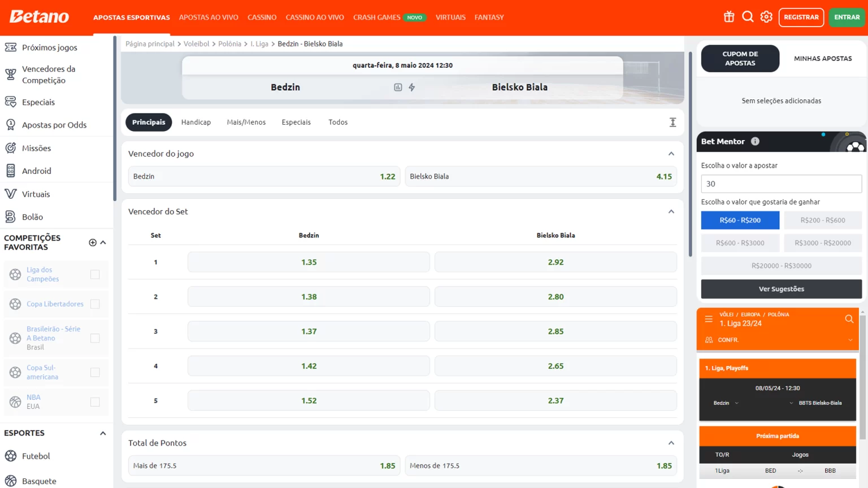Collapse the Vencedor do Set market
This screenshot has width=868, height=488.
pyautogui.click(x=671, y=212)
